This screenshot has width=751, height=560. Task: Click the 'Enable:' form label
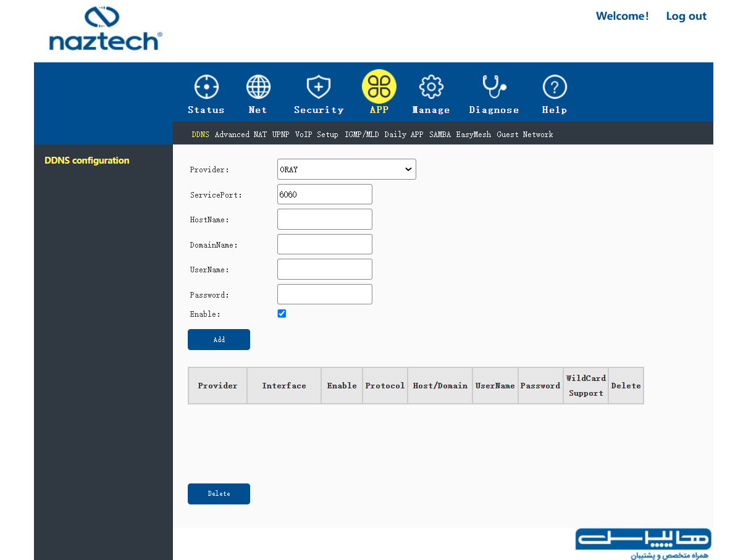[x=205, y=314]
